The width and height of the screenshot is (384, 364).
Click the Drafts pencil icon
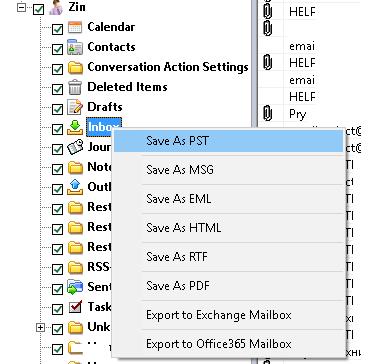click(75, 107)
